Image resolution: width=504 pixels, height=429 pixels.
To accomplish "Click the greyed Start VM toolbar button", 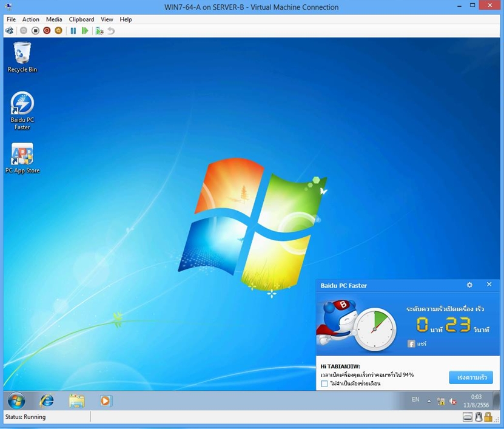I will (24, 30).
